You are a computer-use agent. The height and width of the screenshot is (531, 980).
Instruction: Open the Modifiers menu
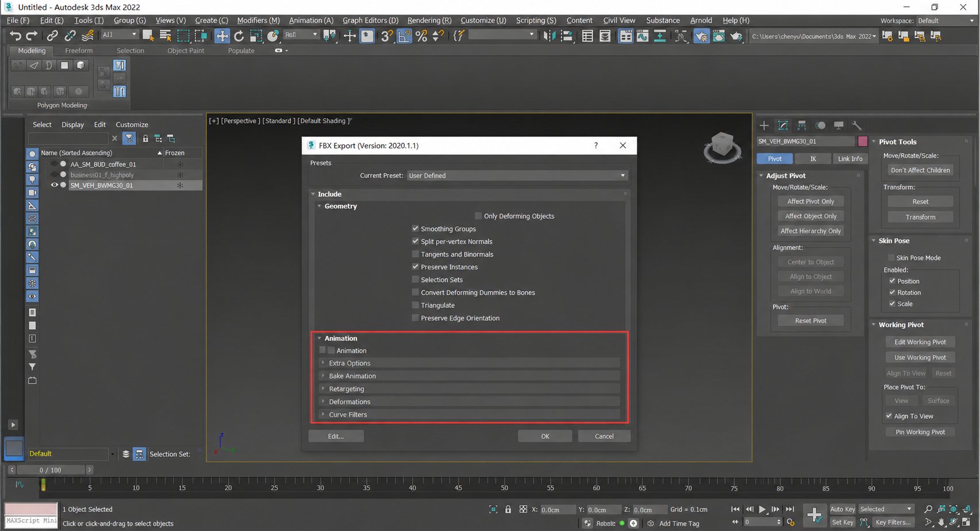point(258,20)
